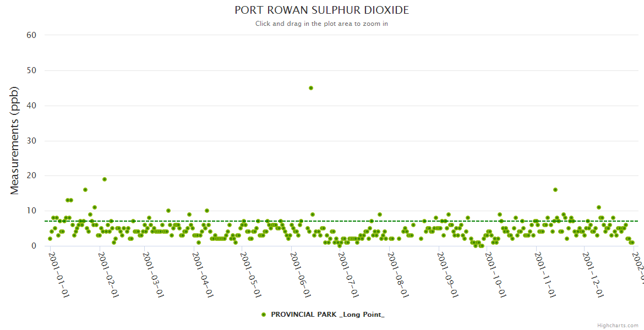Toggle PROVINCIAL PARK _Long Point_ legend label
The width and height of the screenshot is (644, 330).
click(x=328, y=315)
